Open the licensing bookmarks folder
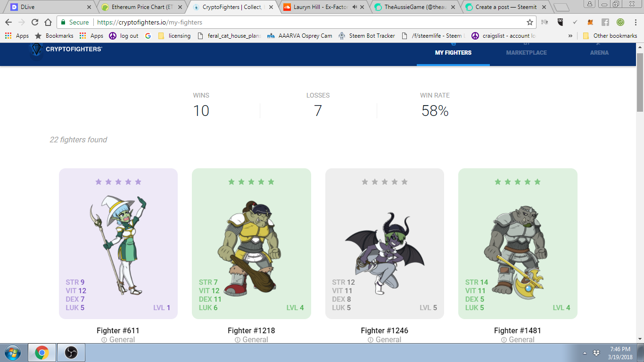The height and width of the screenshot is (362, 644). [x=174, y=36]
